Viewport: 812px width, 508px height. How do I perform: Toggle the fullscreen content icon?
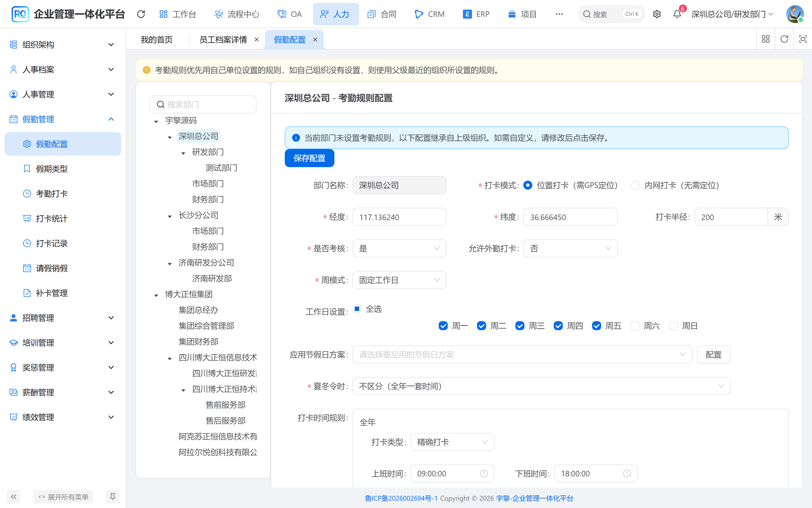[x=803, y=39]
